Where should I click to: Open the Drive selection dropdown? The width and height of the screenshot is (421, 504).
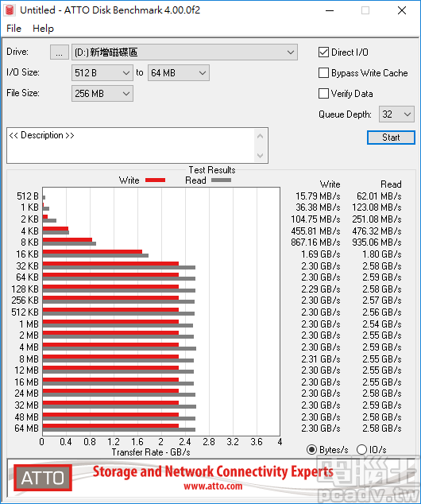tap(184, 52)
